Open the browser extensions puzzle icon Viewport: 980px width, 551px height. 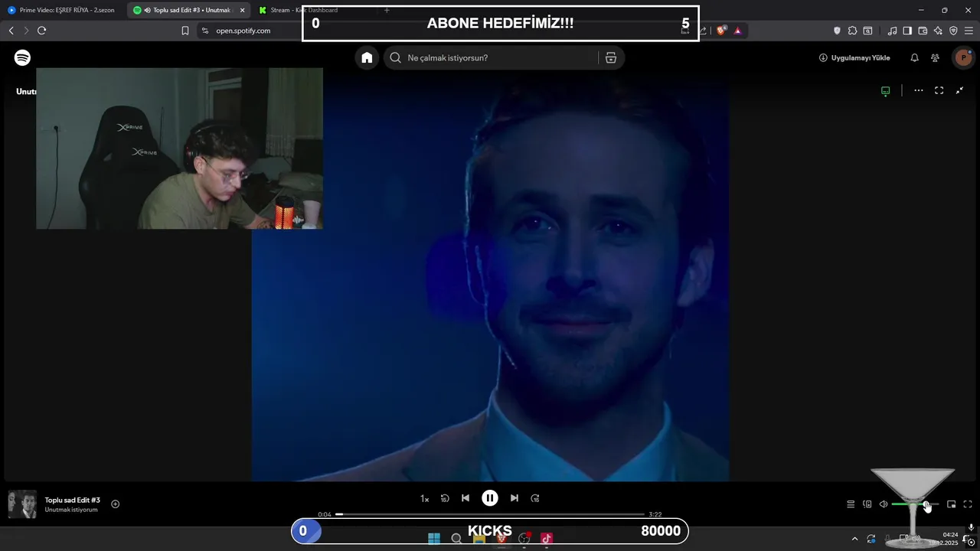[x=852, y=31]
